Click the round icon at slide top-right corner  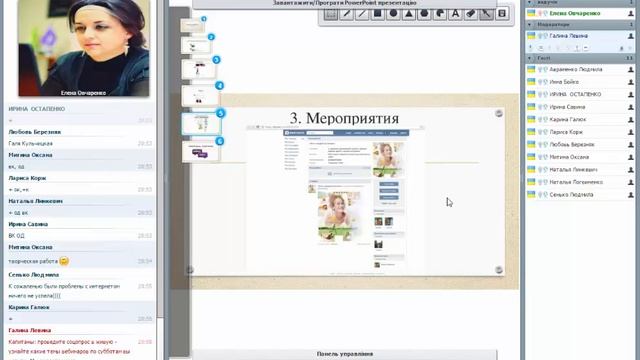click(499, 113)
